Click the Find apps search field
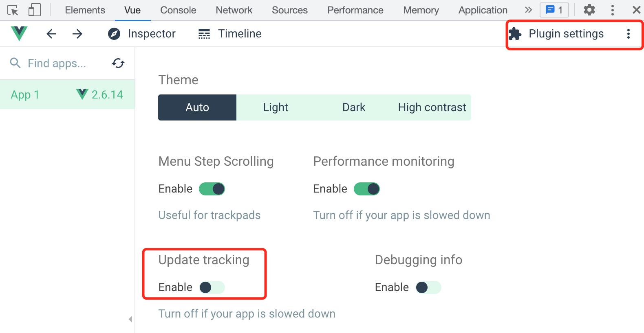Image resolution: width=644 pixels, height=333 pixels. (x=57, y=63)
